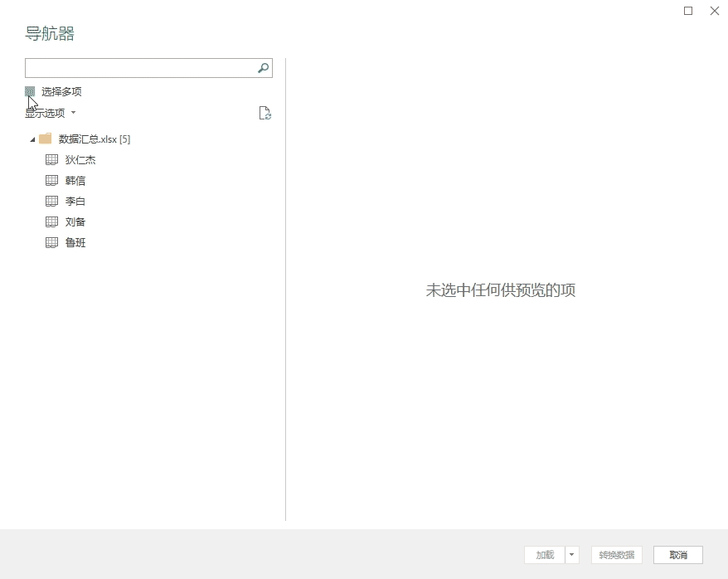Select the 韩信 table
Viewport: 728px width, 579px height.
coord(75,181)
